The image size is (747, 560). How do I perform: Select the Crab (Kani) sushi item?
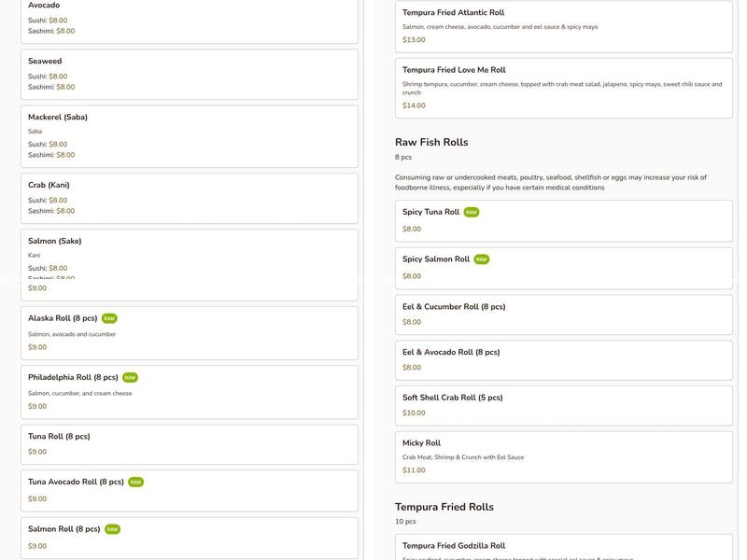pos(189,198)
